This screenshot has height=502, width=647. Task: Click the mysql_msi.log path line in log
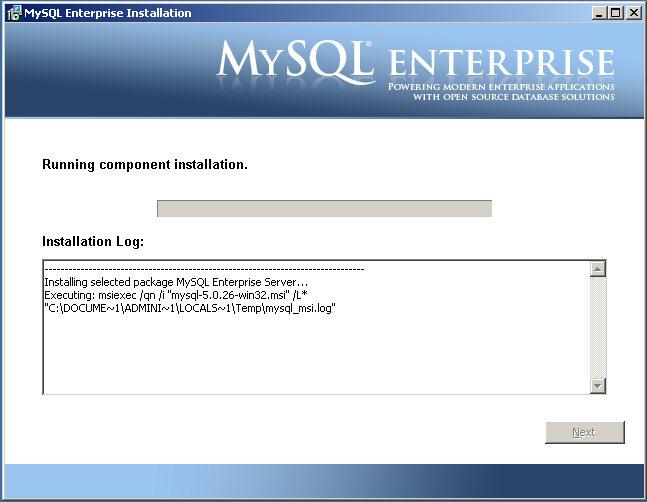tap(189, 309)
